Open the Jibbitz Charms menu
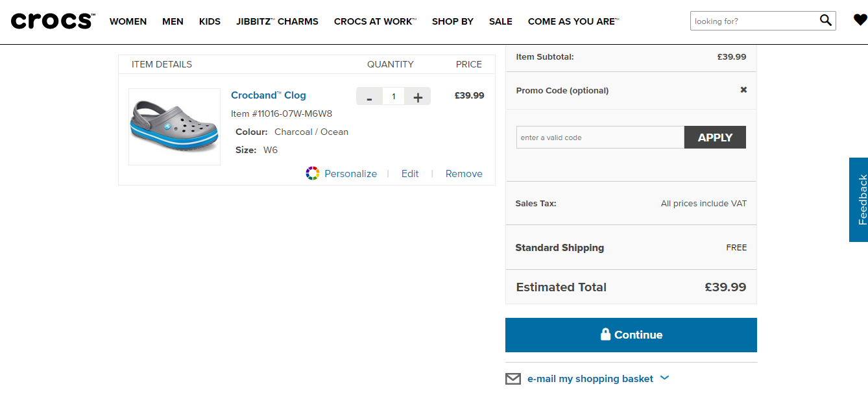This screenshot has width=868, height=397. (x=277, y=21)
